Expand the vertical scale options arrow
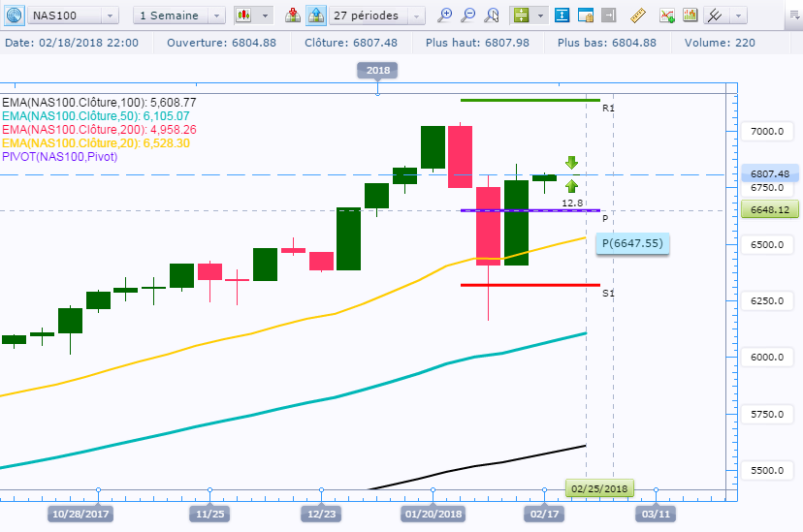This screenshot has height=532, width=803. click(x=540, y=16)
